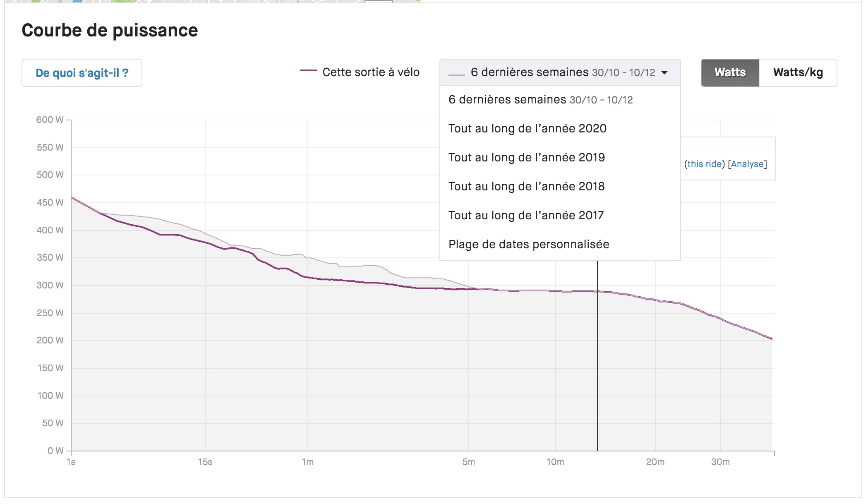Click the caret arrow on the date-range selector
Image resolution: width=868 pixels, height=504 pixels.
coord(664,73)
